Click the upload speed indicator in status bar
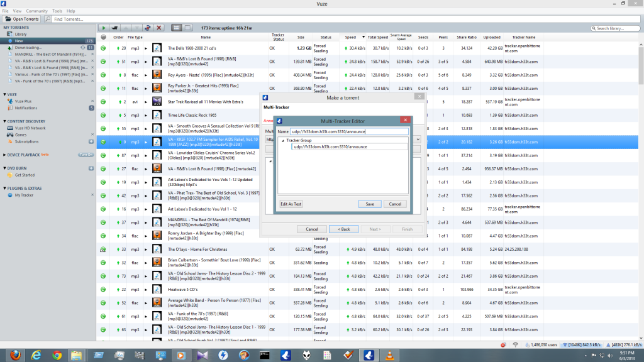This screenshot has width=644, height=362. (623, 345)
